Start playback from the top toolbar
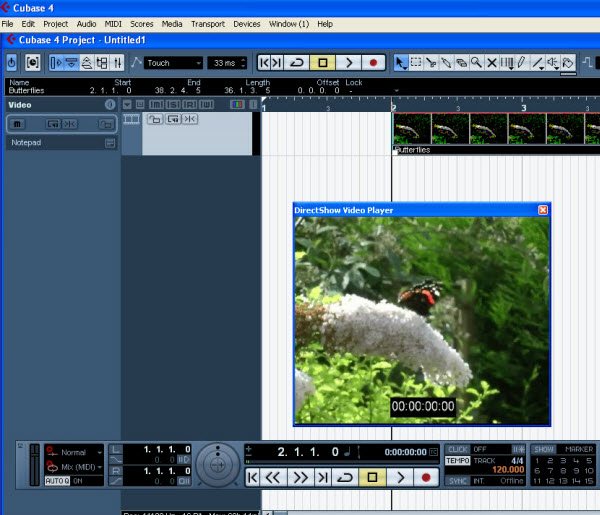The image size is (600, 515). pyautogui.click(x=349, y=62)
